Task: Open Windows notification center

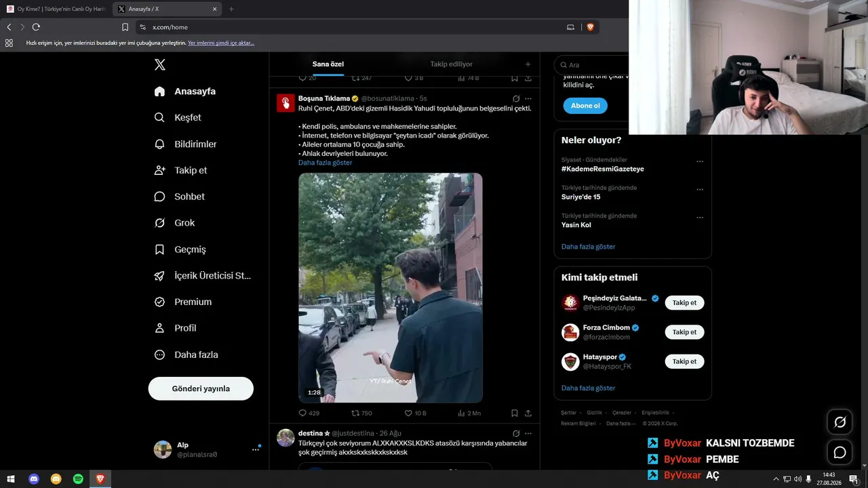Action: click(853, 479)
